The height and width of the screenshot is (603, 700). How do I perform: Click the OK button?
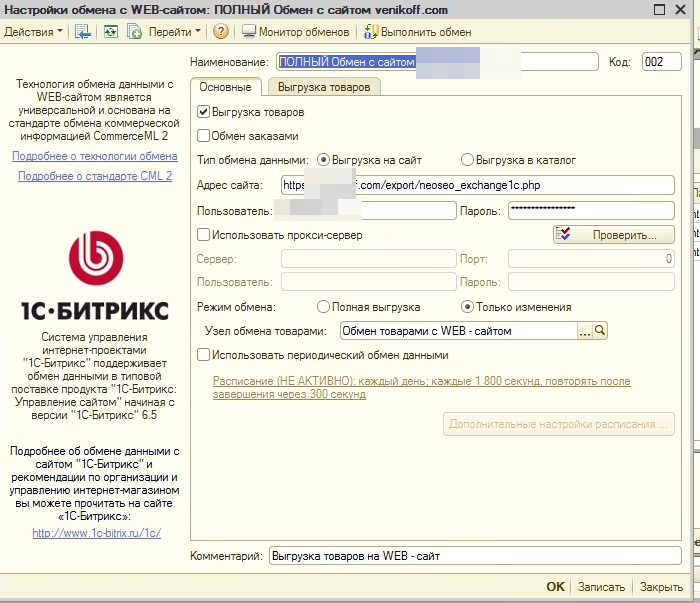click(x=555, y=586)
